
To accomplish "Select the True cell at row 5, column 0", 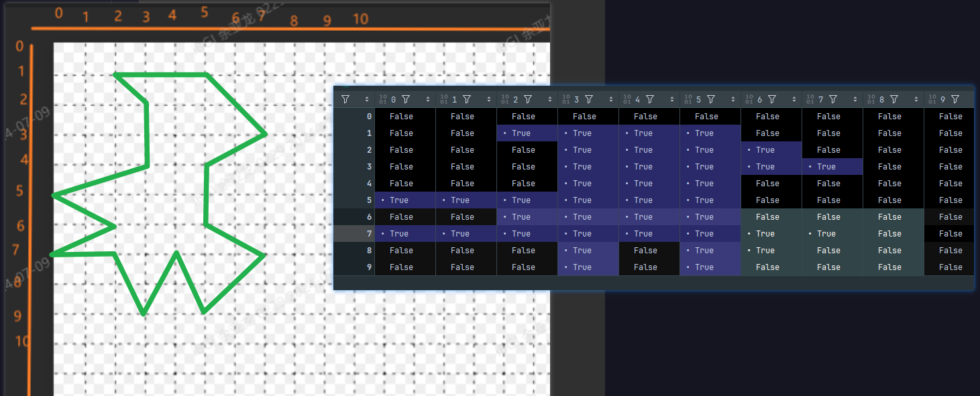I will [x=405, y=200].
